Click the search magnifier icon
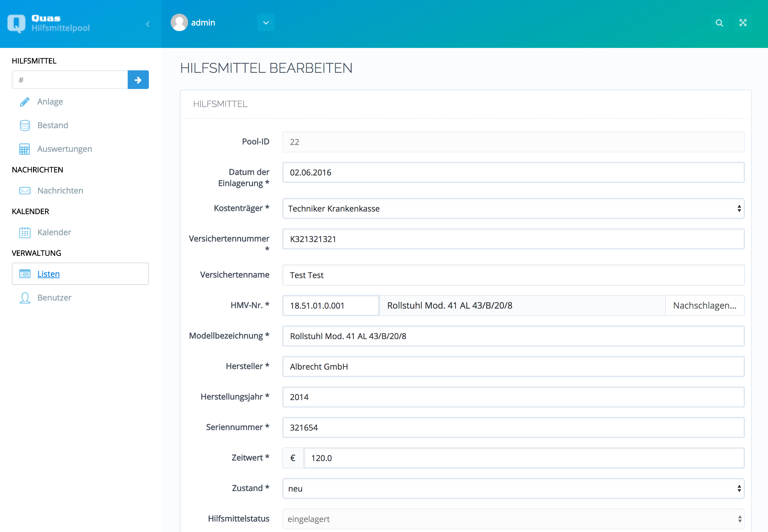Image resolution: width=768 pixels, height=532 pixels. tap(719, 22)
